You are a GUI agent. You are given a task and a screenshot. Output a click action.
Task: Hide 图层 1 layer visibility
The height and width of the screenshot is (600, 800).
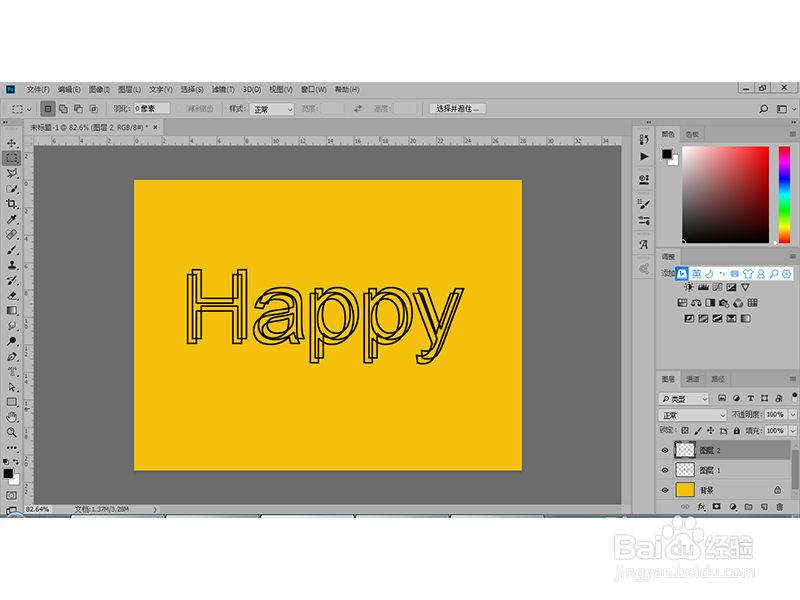click(x=665, y=470)
